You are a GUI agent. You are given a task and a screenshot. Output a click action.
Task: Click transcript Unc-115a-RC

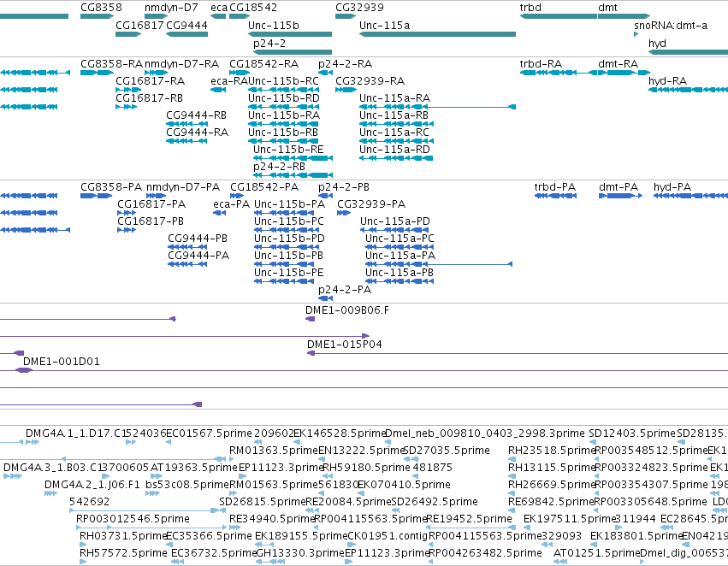click(x=394, y=133)
